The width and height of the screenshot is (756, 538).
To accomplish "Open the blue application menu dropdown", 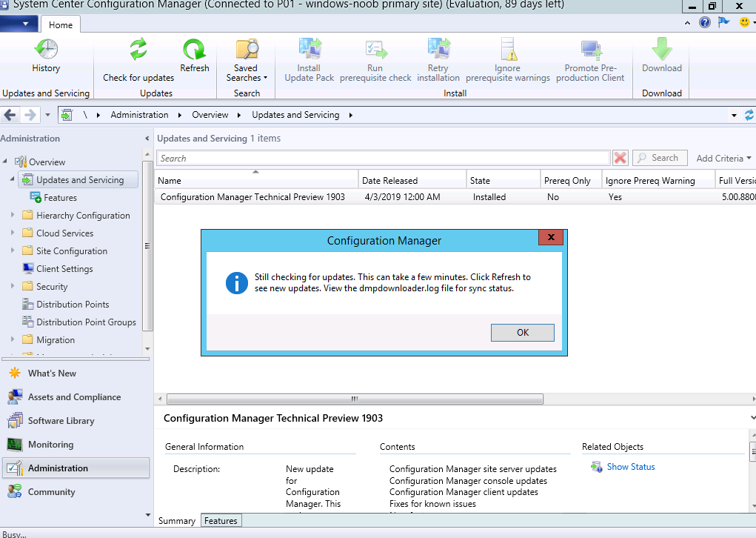I will tap(20, 24).
